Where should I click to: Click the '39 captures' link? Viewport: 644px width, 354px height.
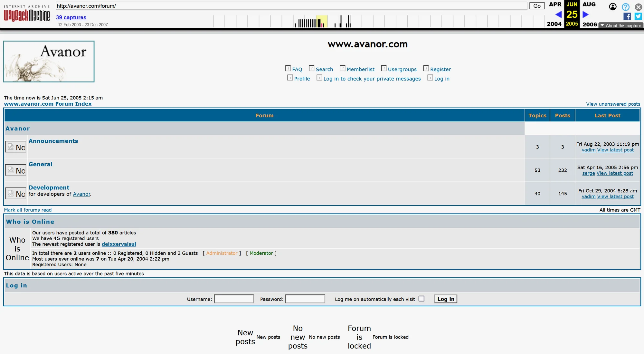coord(71,17)
